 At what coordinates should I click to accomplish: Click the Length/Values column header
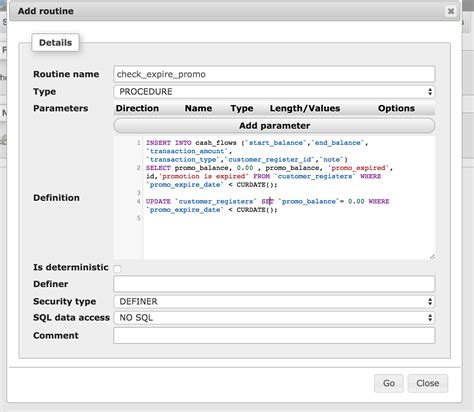[x=305, y=108]
